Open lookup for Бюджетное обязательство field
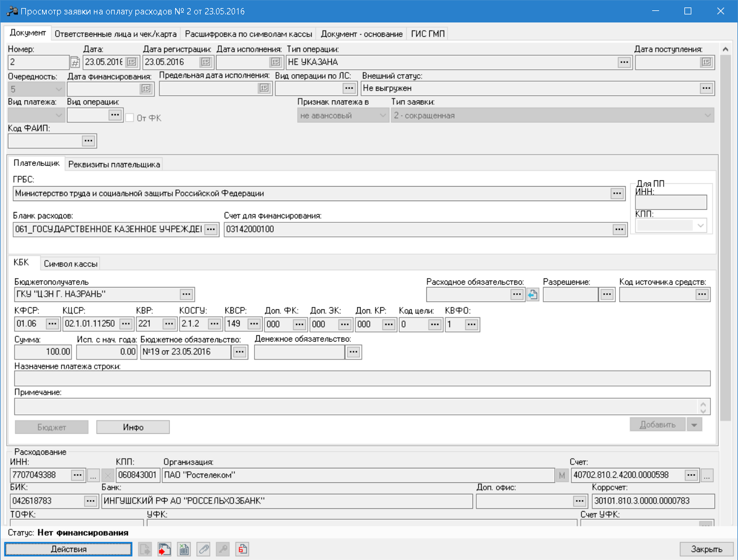The height and width of the screenshot is (560, 738). 240,351
